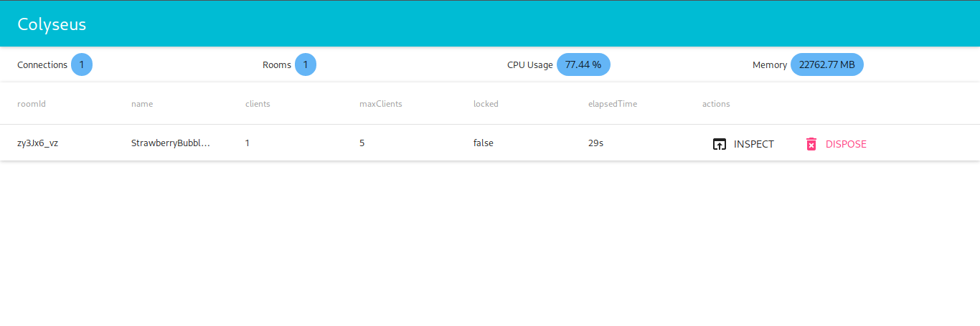Viewport: 980px width, 326px height.
Task: Select the CPU Usage 77.44 % chip
Action: pos(583,64)
